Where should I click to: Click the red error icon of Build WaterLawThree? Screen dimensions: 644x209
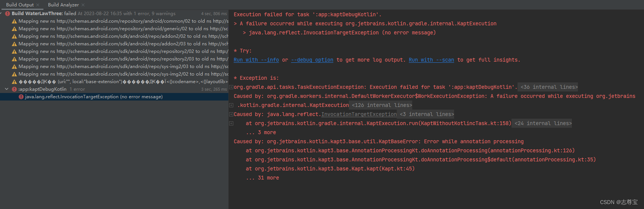tap(8, 14)
